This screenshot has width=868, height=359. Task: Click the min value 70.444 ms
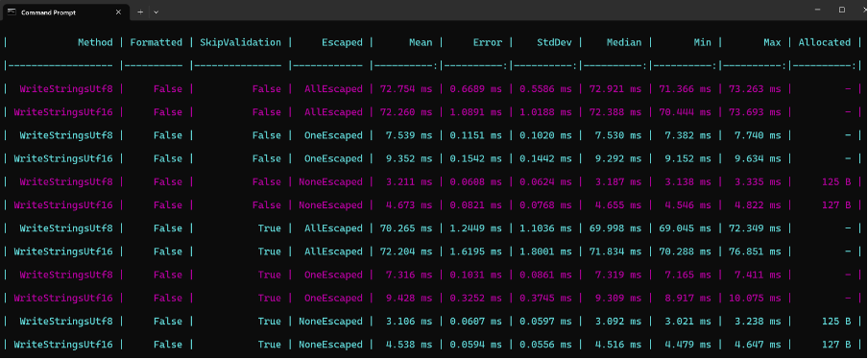(x=686, y=112)
